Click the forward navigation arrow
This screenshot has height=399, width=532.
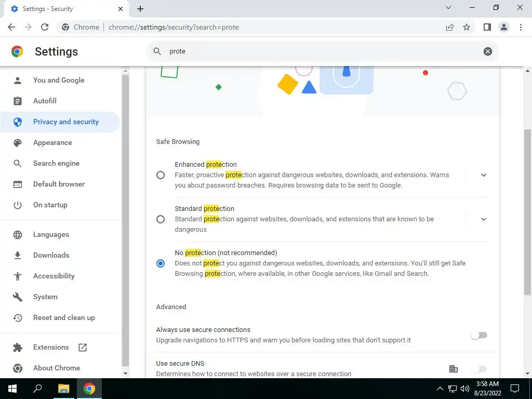click(28, 27)
